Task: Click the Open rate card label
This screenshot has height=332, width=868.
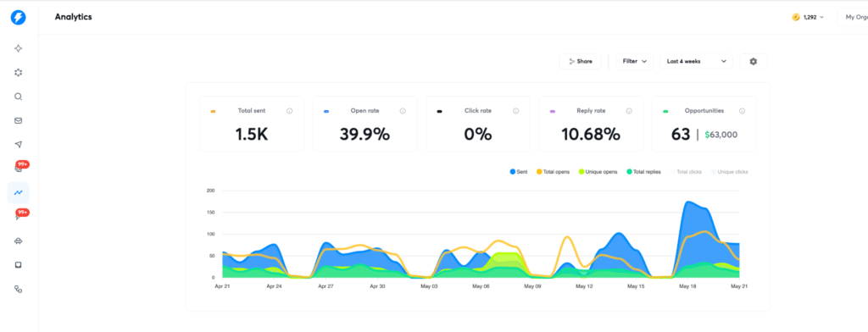Action: click(364, 111)
